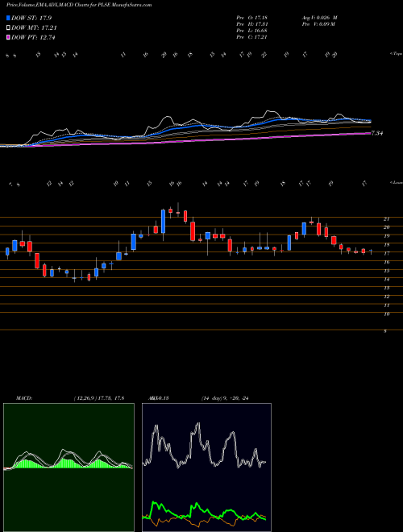The height and width of the screenshot is (532, 403).
Task: Click the 'Pre O: 17.18' open value
Action: tap(251, 18)
